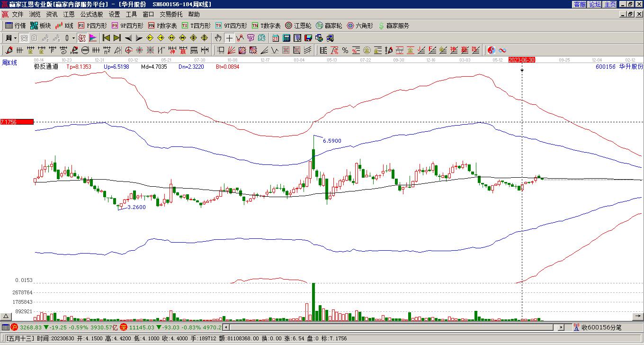Click the black left arrow icon
Screen dimensions: 644x345
[128, 38]
